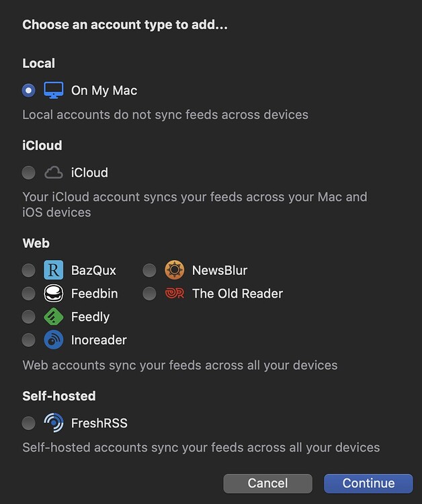Click the blue Inoreader icon

(x=53, y=340)
